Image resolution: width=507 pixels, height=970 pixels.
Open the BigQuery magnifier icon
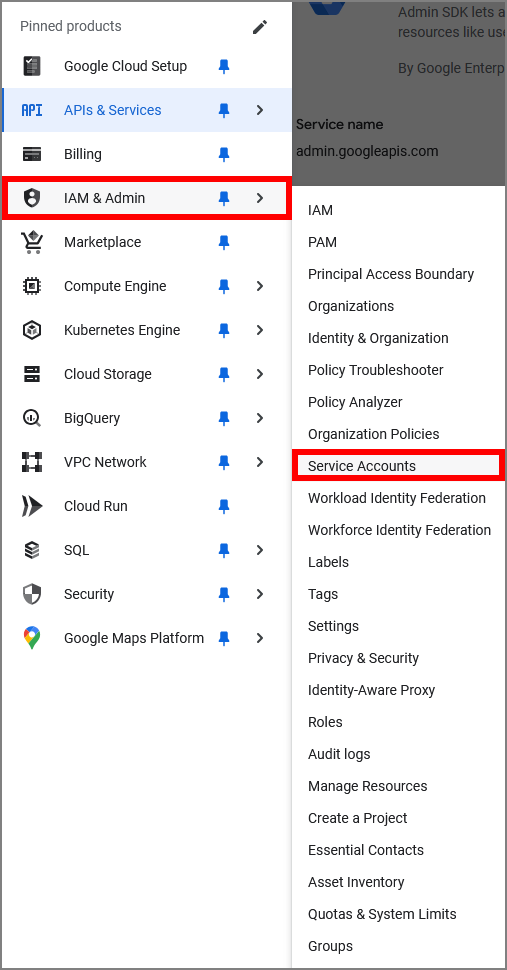(32, 418)
